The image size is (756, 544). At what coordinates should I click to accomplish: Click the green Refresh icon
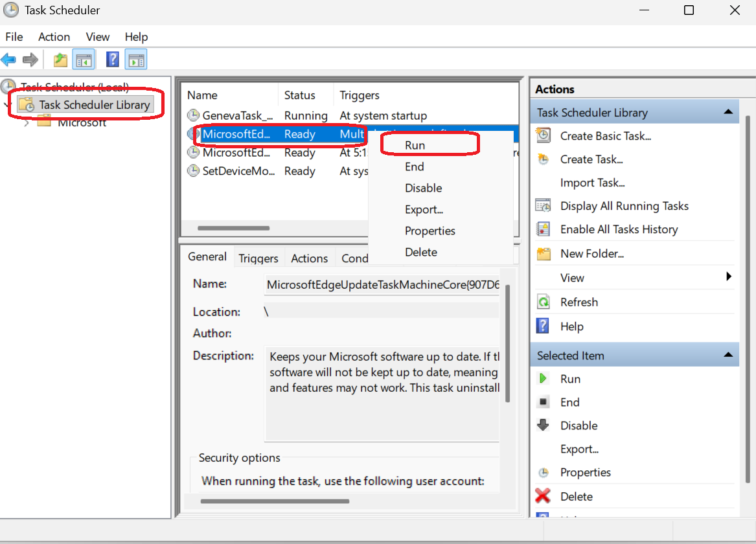click(x=544, y=302)
